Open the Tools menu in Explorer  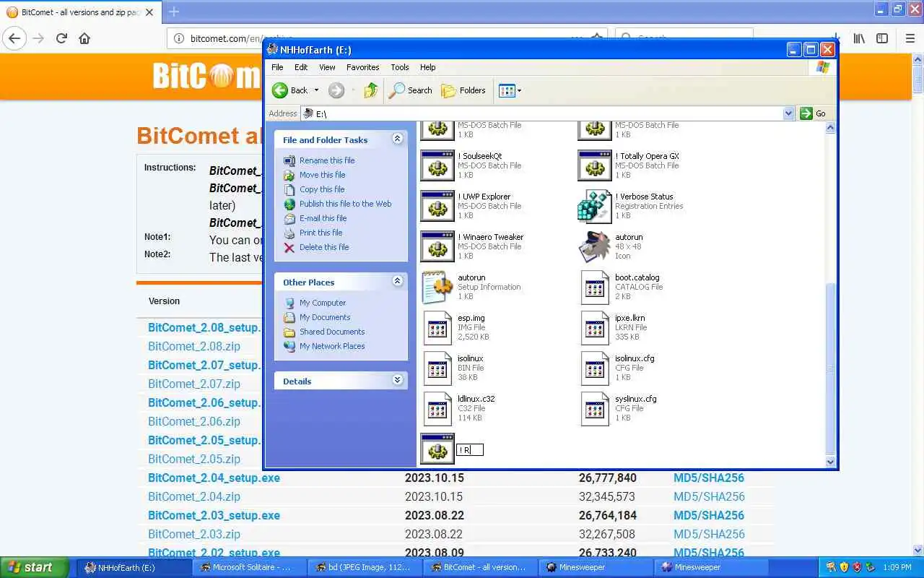click(x=400, y=67)
